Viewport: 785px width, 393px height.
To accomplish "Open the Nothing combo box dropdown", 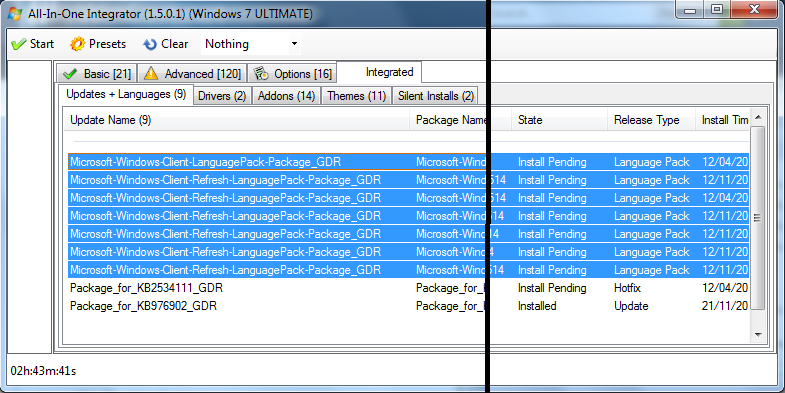I will coord(294,44).
